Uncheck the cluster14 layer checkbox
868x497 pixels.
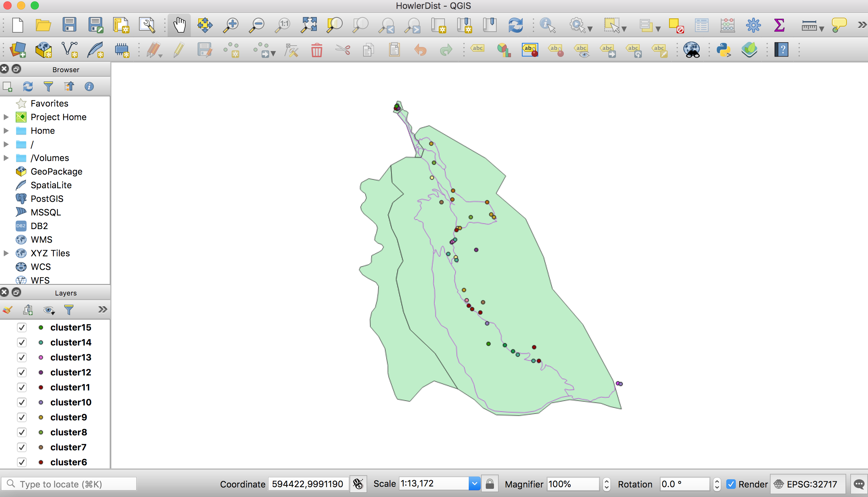pos(21,342)
